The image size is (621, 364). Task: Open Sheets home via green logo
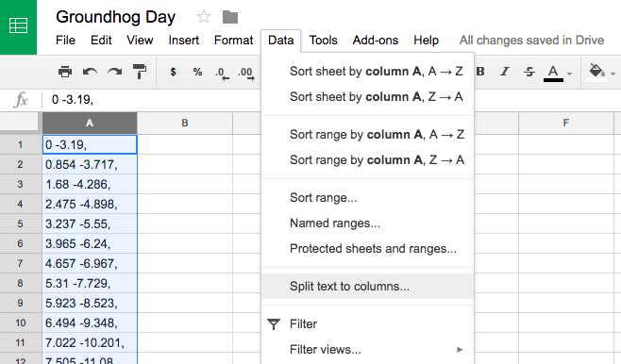coord(18,26)
